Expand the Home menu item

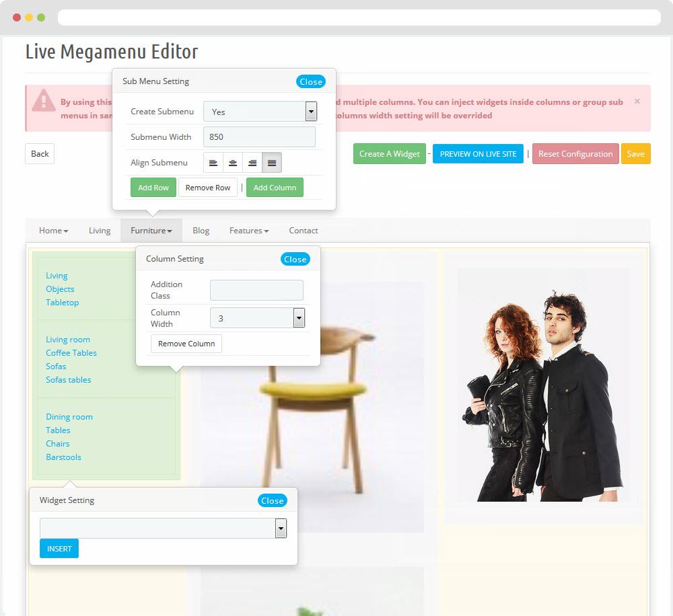pos(54,231)
